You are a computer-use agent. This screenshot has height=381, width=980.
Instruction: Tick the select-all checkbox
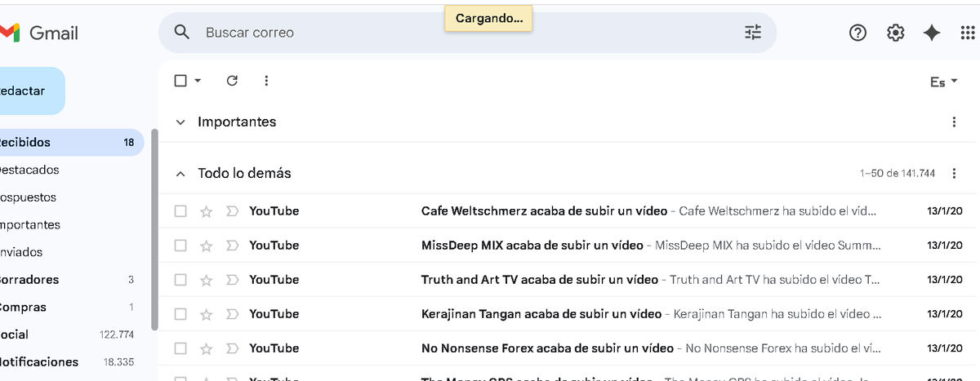coord(180,81)
